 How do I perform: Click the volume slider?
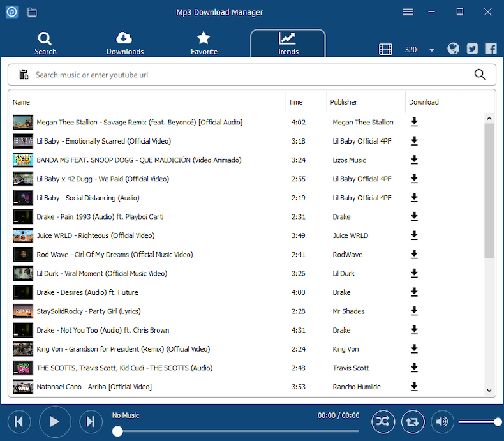pyautogui.click(x=478, y=421)
